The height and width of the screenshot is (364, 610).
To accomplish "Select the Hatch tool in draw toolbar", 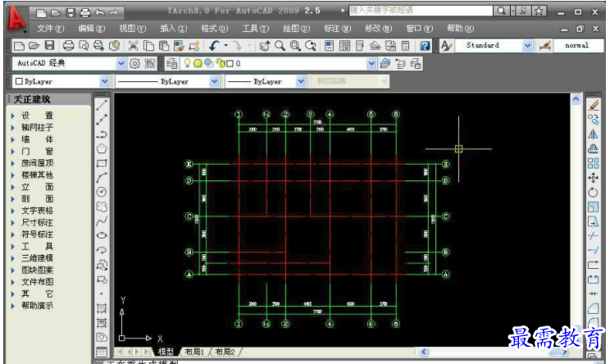I will [x=102, y=308].
